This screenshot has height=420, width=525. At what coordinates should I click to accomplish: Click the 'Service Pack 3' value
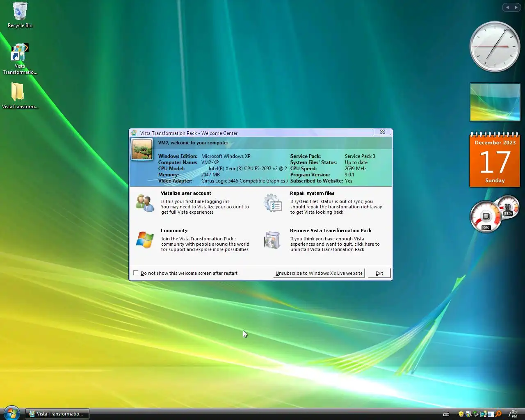[360, 156]
